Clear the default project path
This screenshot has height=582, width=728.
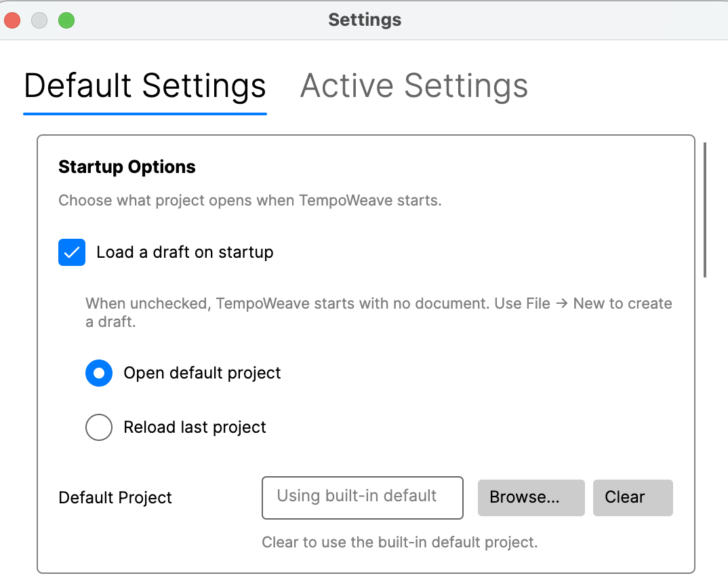point(632,497)
